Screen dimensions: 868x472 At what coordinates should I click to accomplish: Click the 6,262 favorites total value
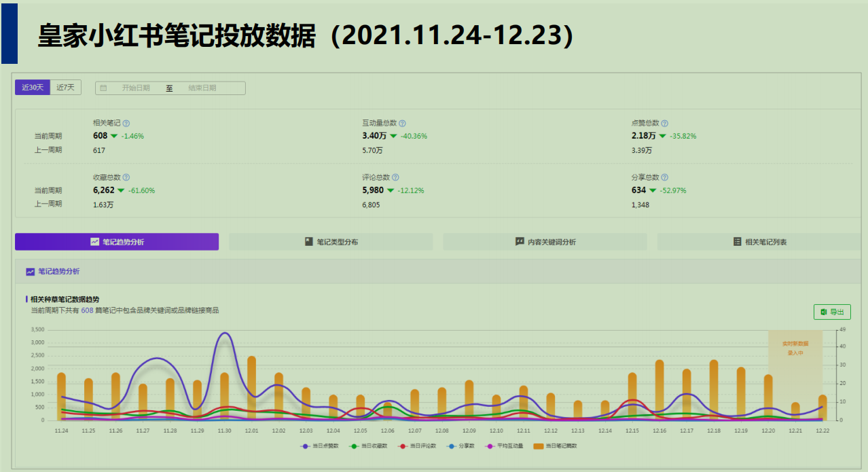[x=104, y=190]
